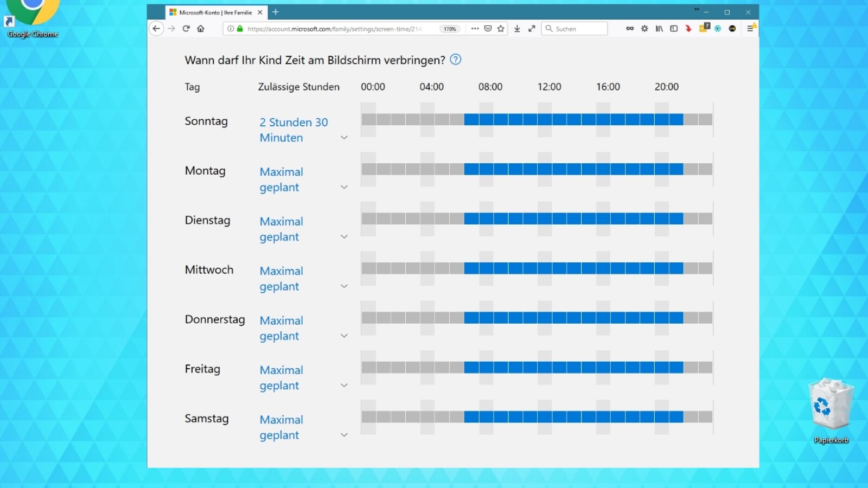
Task: Open the Firefox hamburger menu
Action: 750,29
